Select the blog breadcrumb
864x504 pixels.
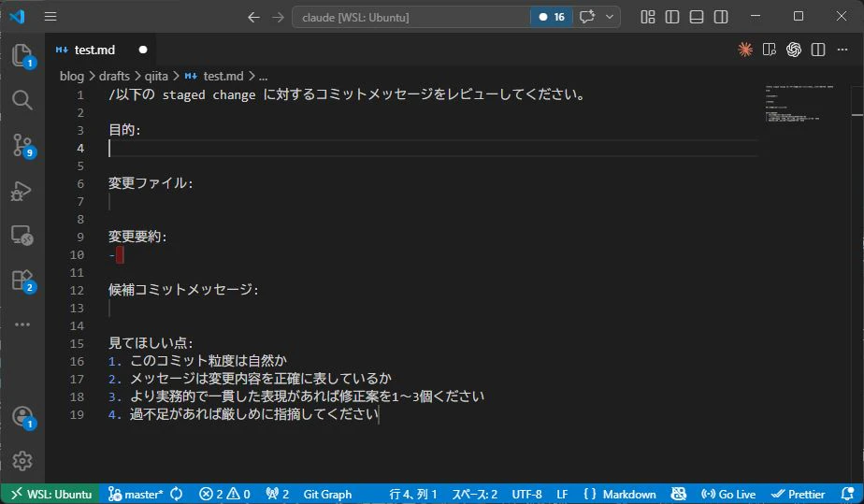point(72,76)
